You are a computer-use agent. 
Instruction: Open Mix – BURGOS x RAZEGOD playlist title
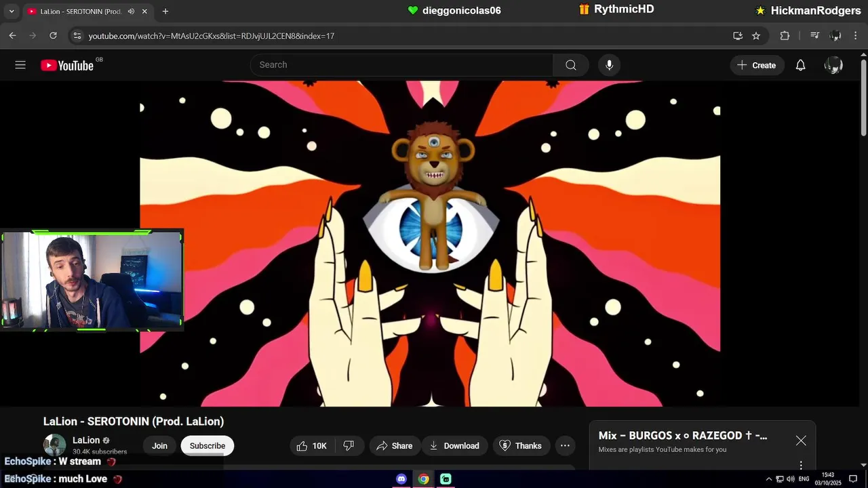(683, 436)
